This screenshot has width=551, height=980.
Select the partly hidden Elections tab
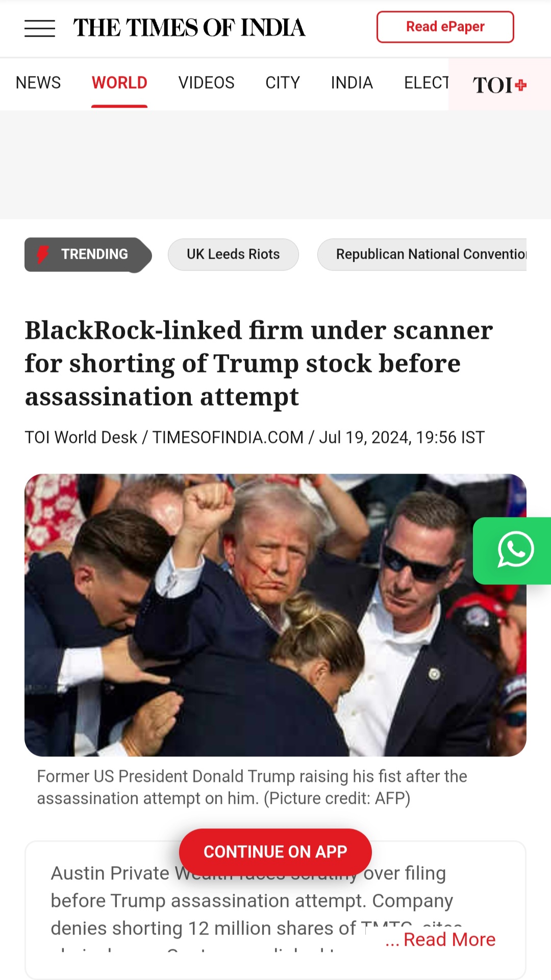[427, 83]
